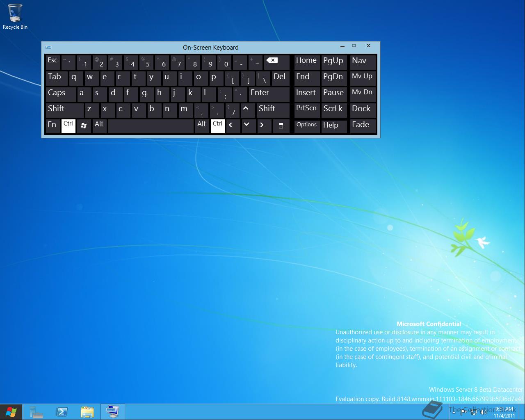Tap the letter q key

(x=76, y=78)
